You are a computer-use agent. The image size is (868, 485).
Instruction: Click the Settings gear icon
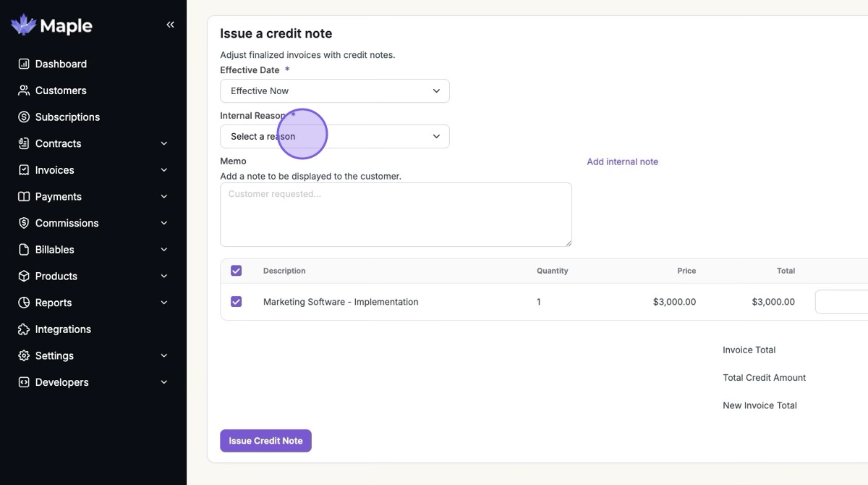pos(24,355)
